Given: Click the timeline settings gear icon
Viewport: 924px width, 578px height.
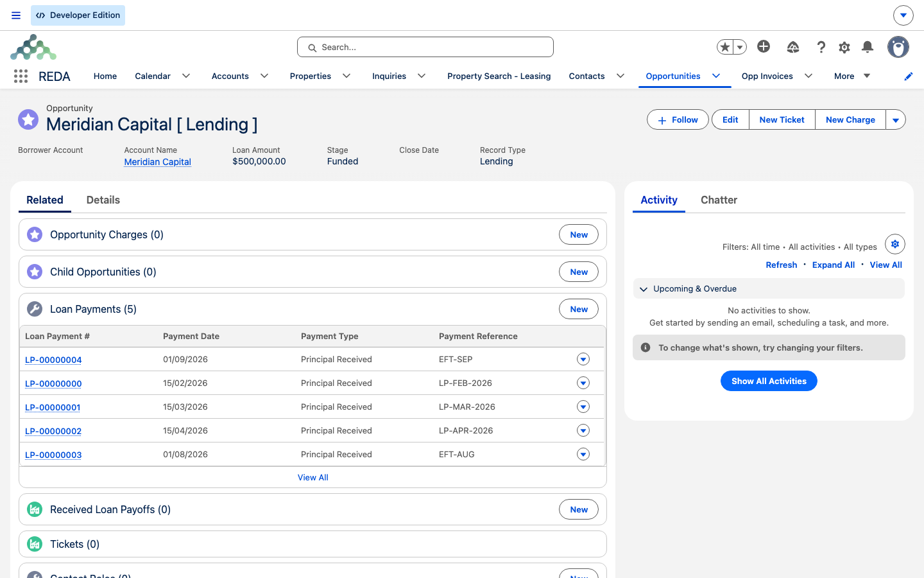Looking at the screenshot, I should pyautogui.click(x=895, y=244).
